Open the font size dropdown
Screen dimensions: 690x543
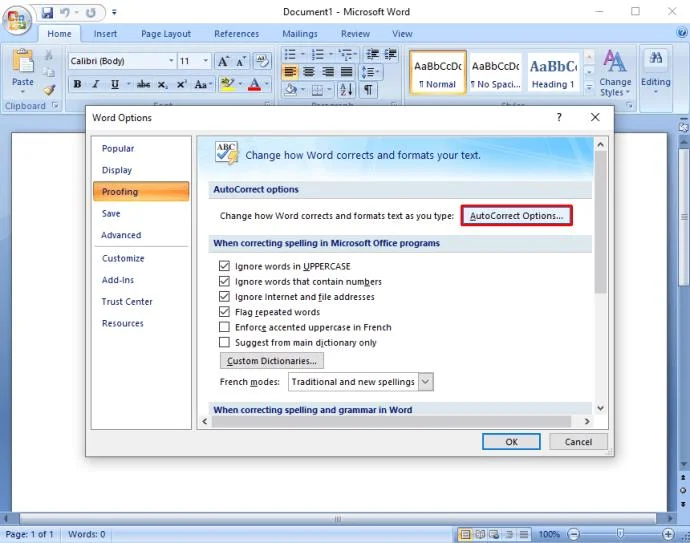pos(206,61)
